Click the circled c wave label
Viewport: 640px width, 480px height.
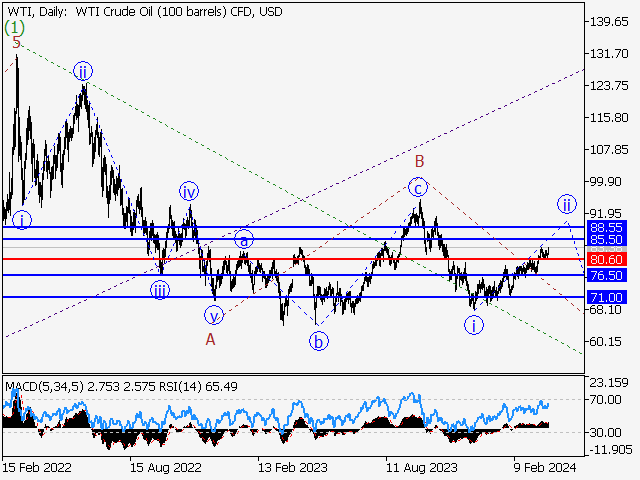pos(418,188)
